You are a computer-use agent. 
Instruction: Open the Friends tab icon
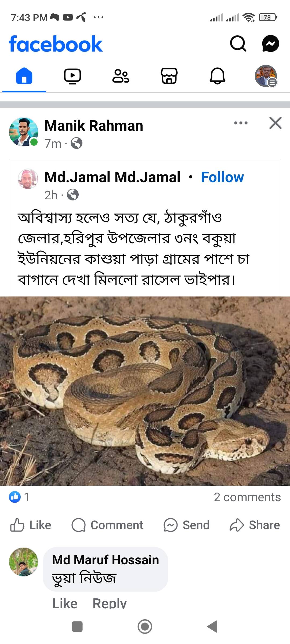[121, 76]
